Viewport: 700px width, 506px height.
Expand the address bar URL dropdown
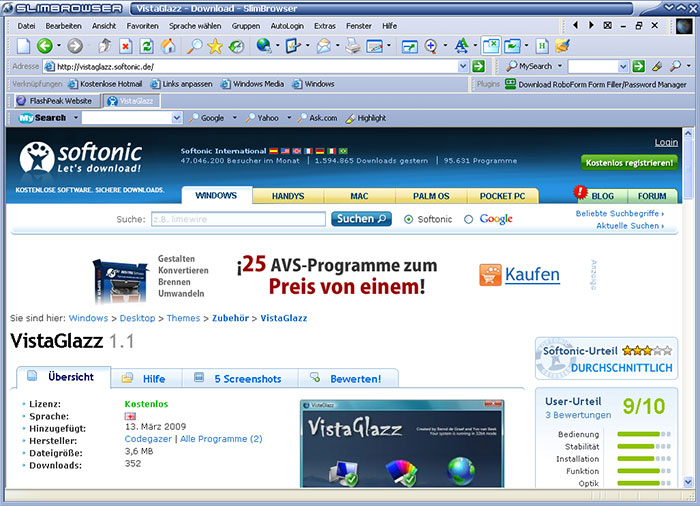tap(462, 66)
